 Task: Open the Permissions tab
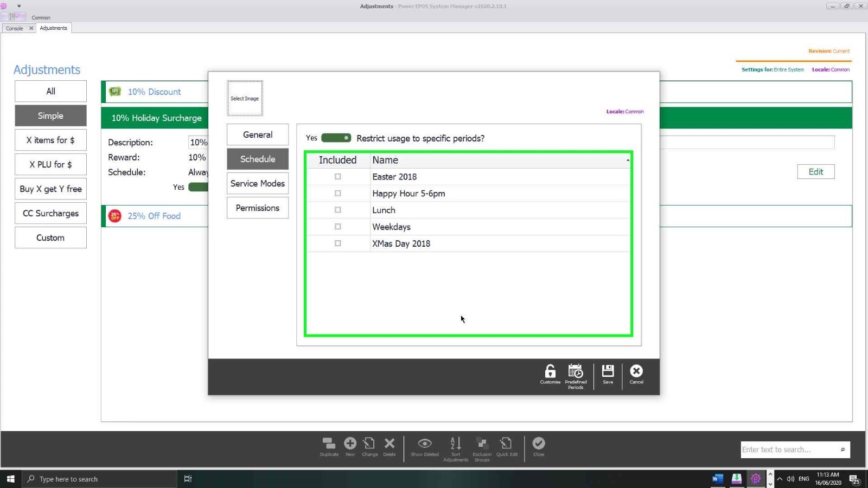[x=258, y=208]
